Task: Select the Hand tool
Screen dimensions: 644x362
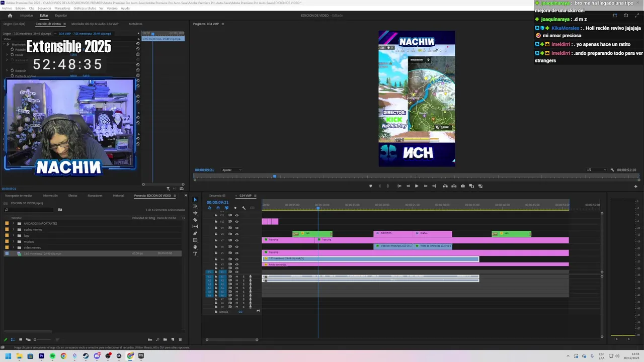Action: [195, 247]
